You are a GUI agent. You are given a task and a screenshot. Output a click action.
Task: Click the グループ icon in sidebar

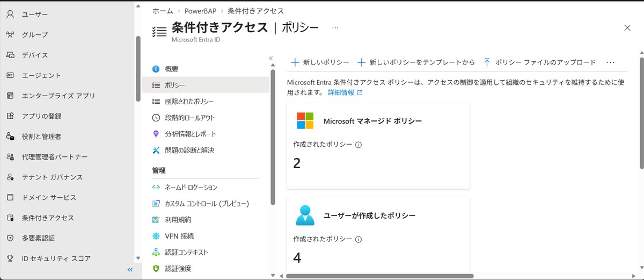coord(10,35)
